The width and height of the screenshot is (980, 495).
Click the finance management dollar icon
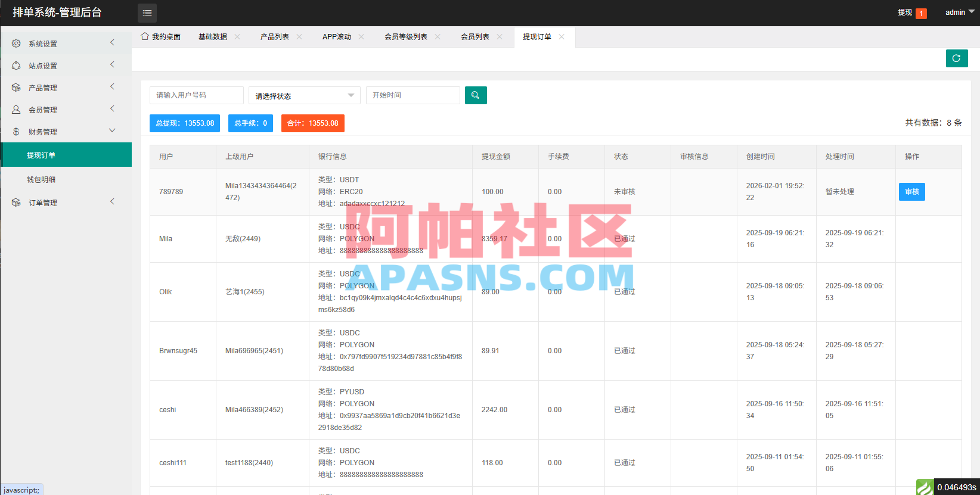click(16, 132)
